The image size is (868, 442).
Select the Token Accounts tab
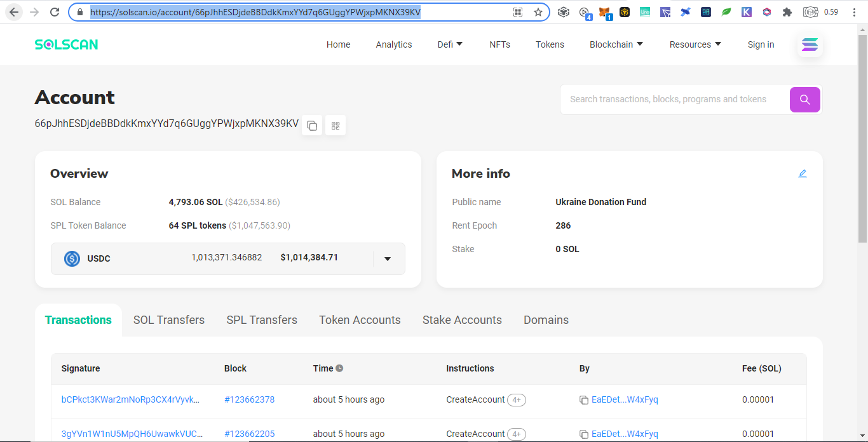(360, 320)
